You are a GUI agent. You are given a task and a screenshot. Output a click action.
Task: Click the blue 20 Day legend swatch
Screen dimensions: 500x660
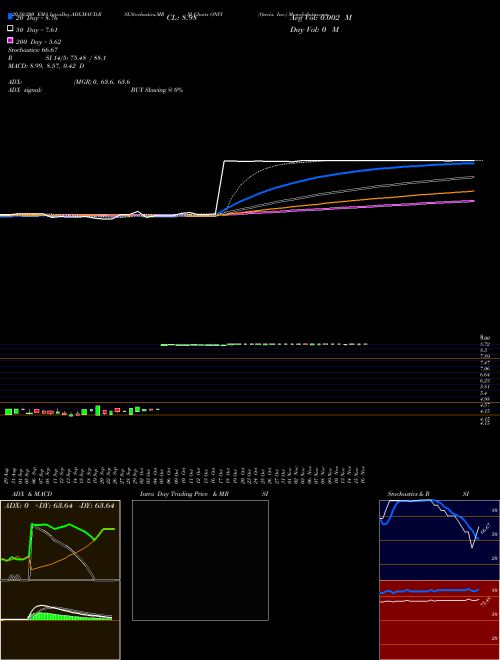click(10, 16)
